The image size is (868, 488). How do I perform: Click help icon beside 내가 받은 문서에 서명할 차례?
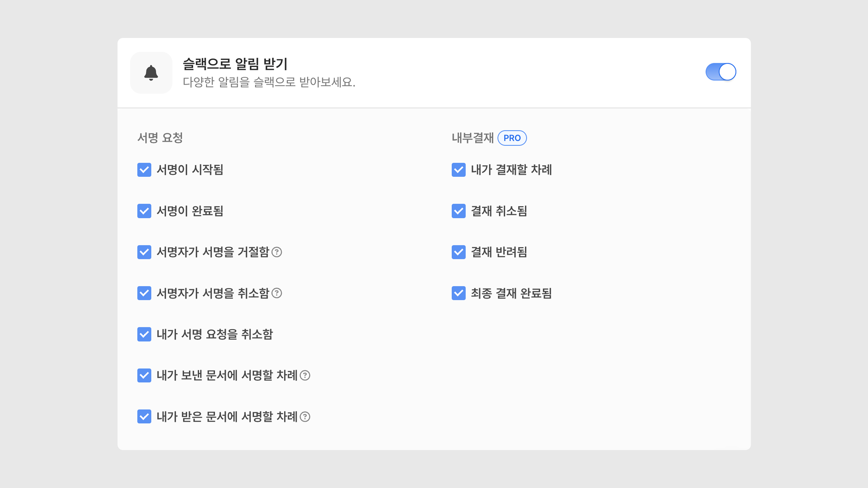point(305,417)
